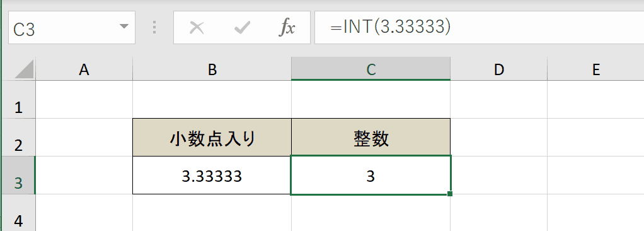Select empty cell D3
644x231 pixels.
[498, 175]
